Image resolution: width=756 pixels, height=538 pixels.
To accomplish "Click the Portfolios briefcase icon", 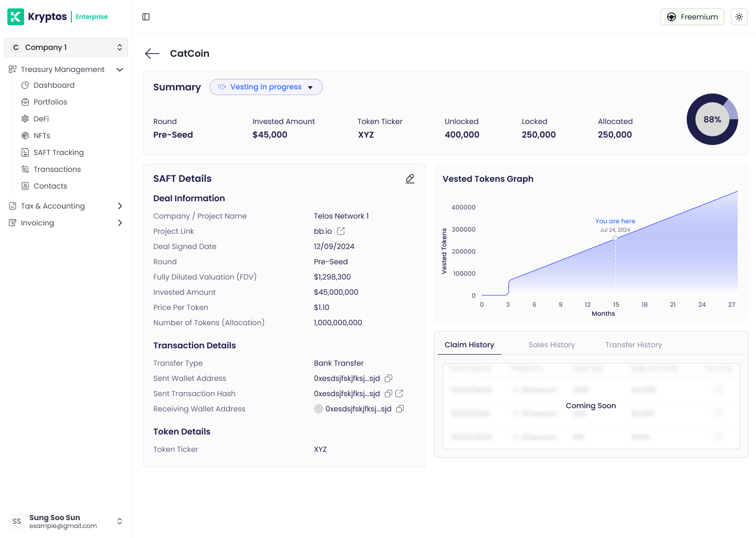I will pyautogui.click(x=25, y=102).
